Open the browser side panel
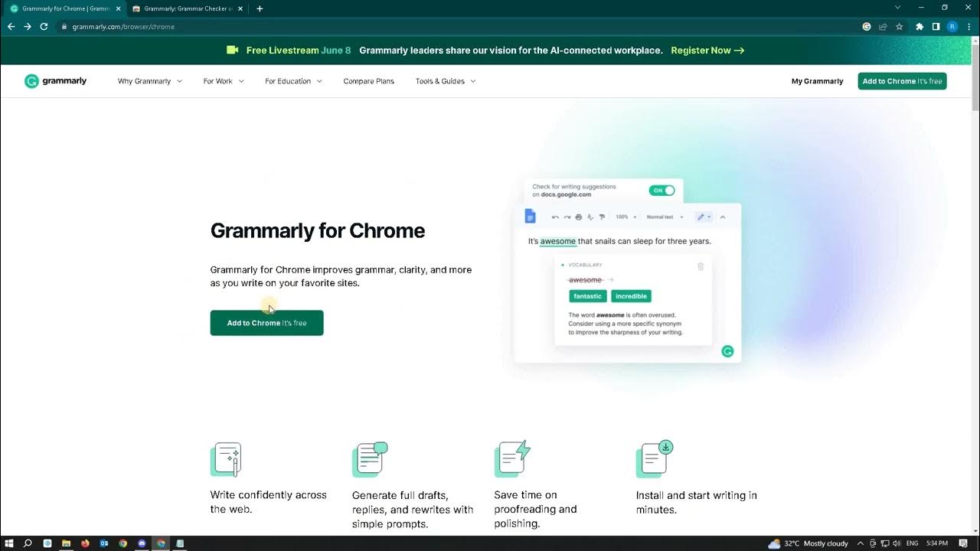This screenshot has width=980, height=551. 936,26
